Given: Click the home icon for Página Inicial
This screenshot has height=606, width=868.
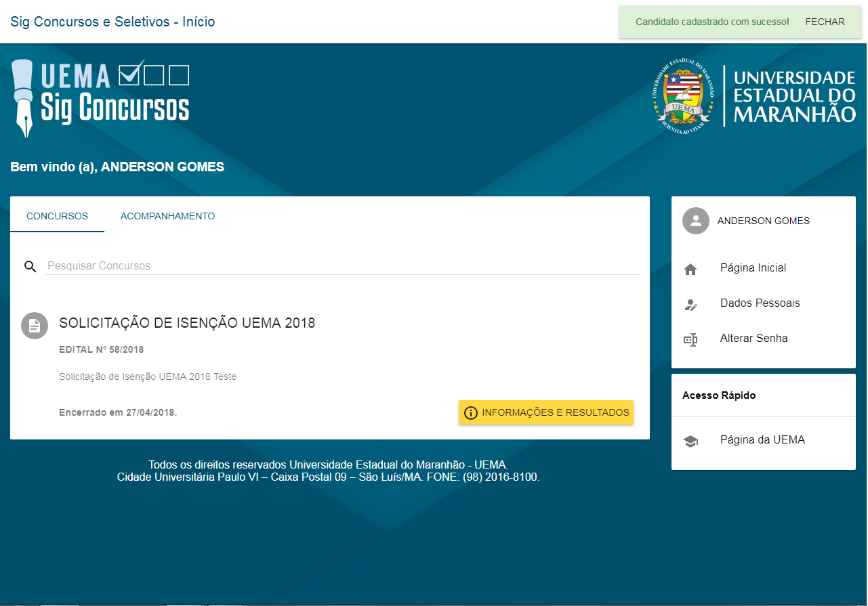Looking at the screenshot, I should (x=690, y=269).
